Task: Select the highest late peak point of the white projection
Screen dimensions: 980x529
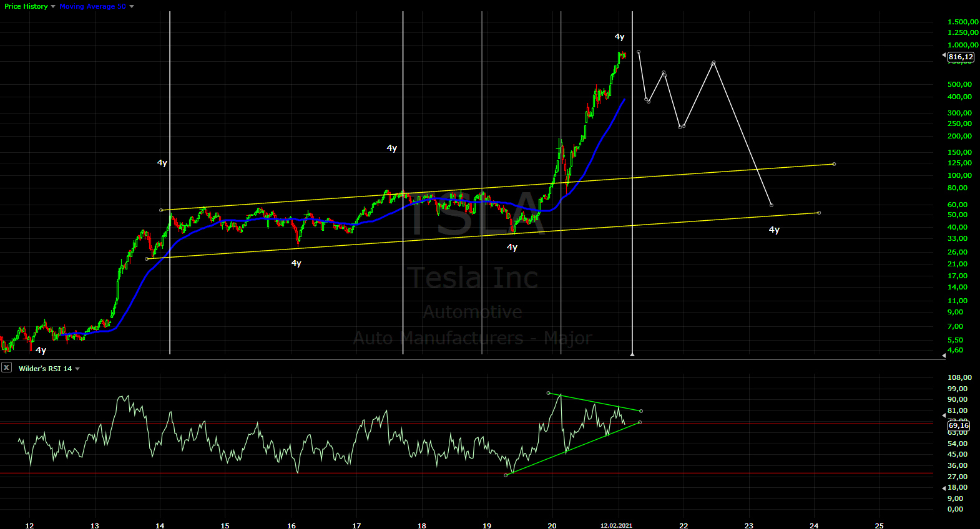Action: (713, 63)
